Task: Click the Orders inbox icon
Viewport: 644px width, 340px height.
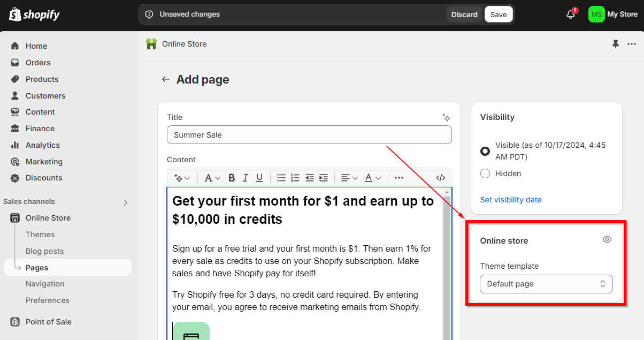Action: coord(15,63)
